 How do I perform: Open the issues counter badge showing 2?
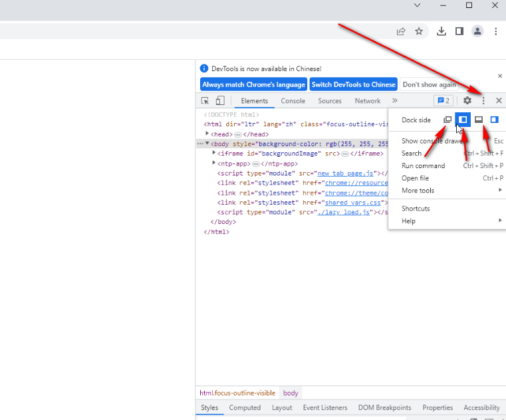coord(443,100)
